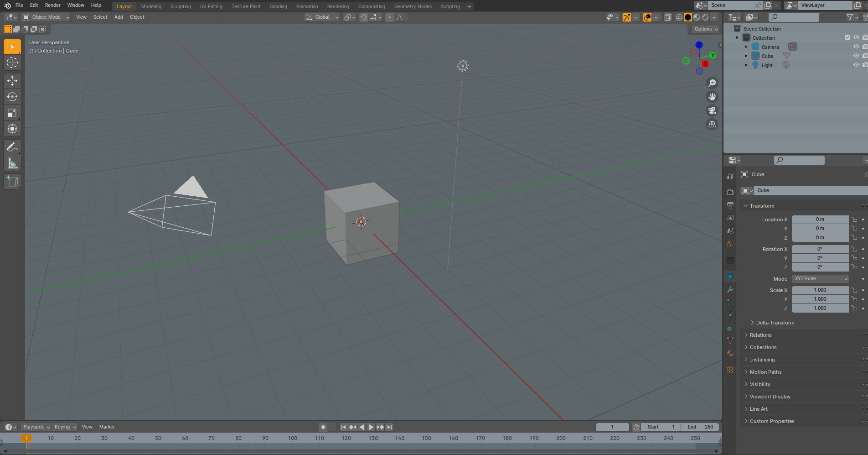Expand the Light item in outliner
Viewport: 868px width, 455px height.
coord(746,65)
